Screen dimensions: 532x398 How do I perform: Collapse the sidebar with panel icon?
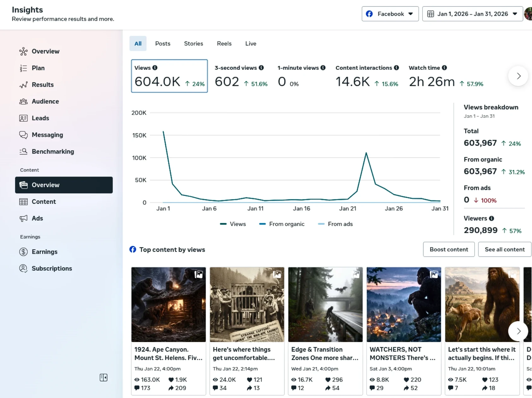(x=103, y=377)
